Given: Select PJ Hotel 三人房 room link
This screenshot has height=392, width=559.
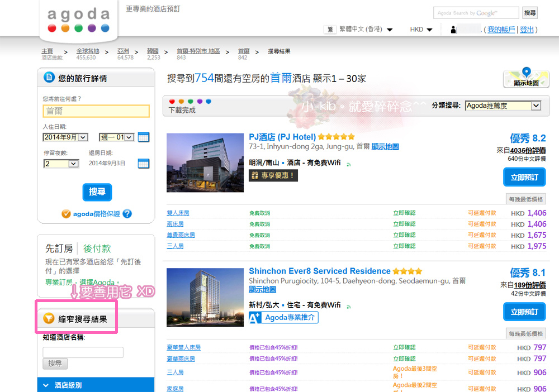Looking at the screenshot, I should 175,246.
